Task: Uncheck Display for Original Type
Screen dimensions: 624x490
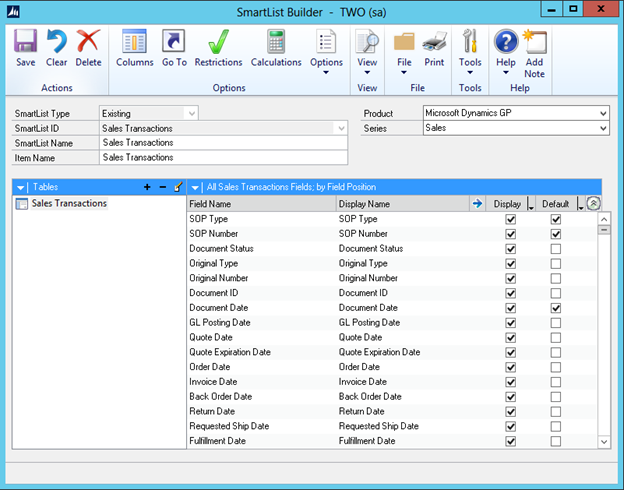Action: pyautogui.click(x=510, y=264)
